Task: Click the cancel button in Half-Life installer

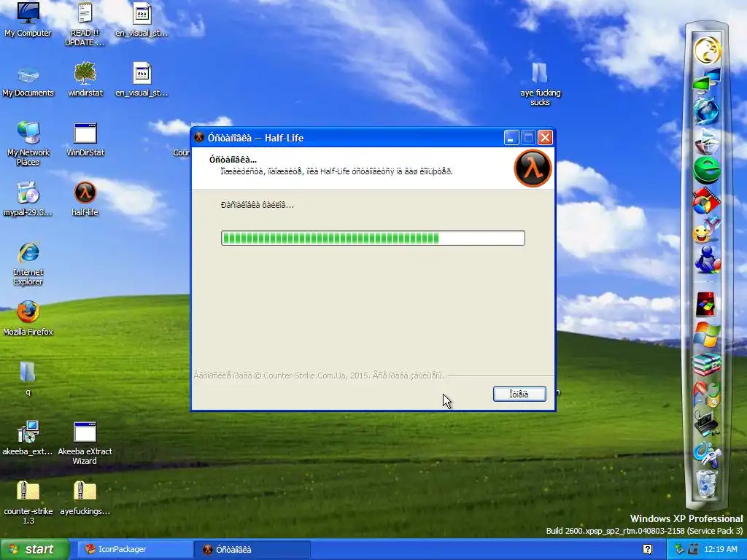Action: tap(519, 394)
